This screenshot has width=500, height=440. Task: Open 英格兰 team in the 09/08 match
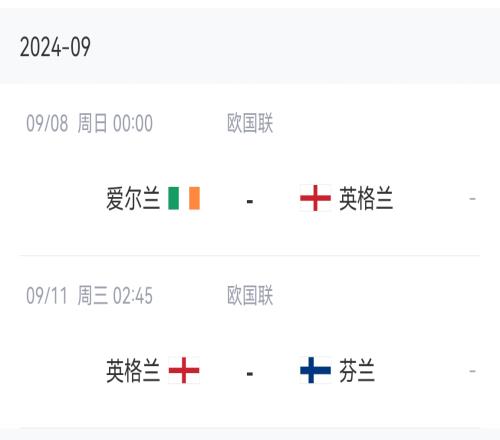(366, 198)
